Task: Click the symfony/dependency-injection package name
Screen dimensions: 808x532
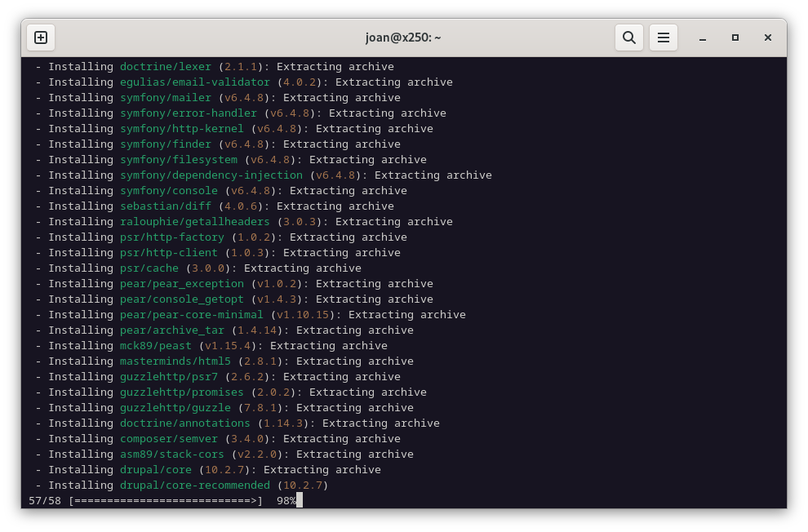Action: click(211, 175)
